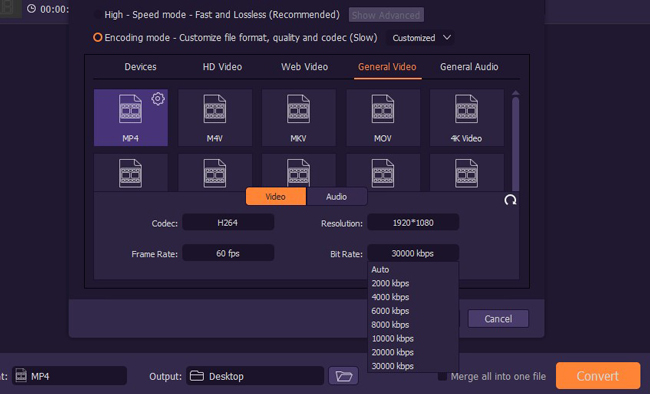The image size is (650, 394).
Task: Choose 10000 kbps bit rate
Action: coord(413,338)
